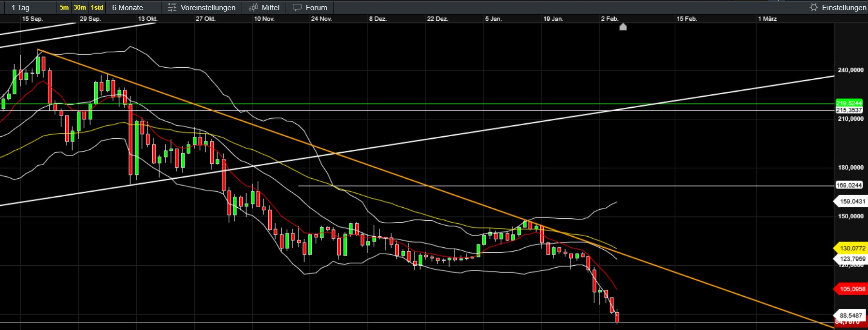Click the yellow 130,0772 price tag
Image resolution: width=868 pixels, height=330 pixels.
click(852, 248)
